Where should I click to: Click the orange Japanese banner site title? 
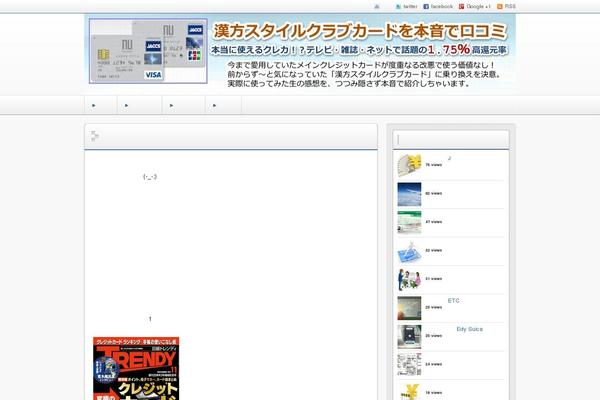[x=360, y=31]
